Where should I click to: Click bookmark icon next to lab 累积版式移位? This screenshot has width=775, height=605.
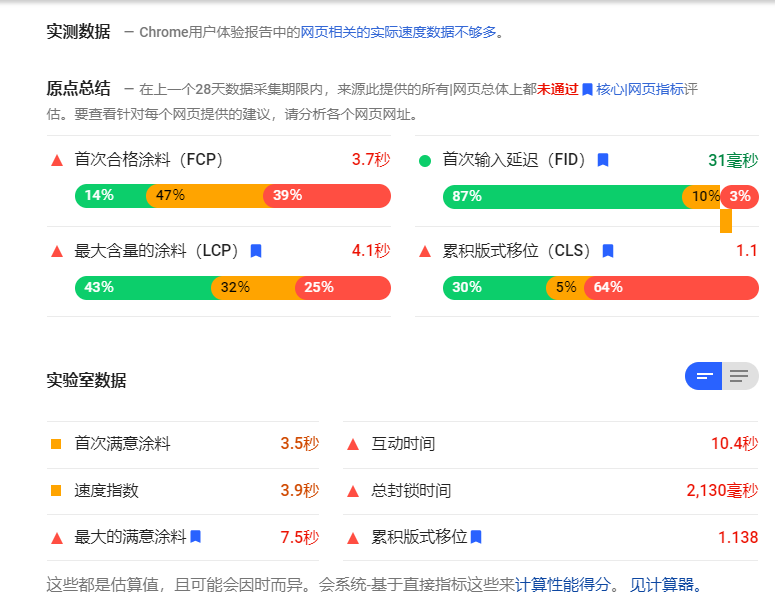click(476, 537)
